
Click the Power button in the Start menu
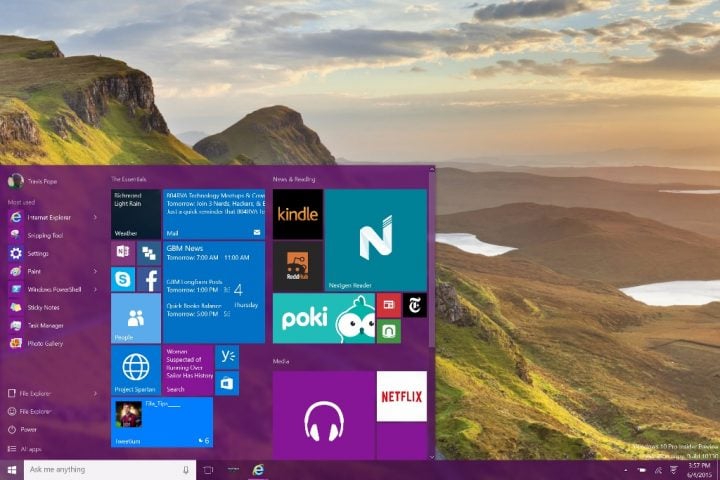pyautogui.click(x=23, y=429)
